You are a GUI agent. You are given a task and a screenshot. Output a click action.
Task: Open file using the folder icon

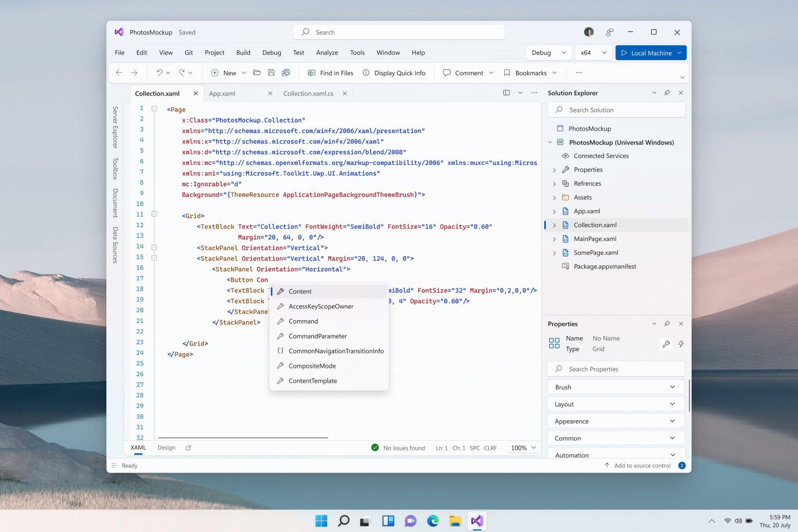coord(257,73)
